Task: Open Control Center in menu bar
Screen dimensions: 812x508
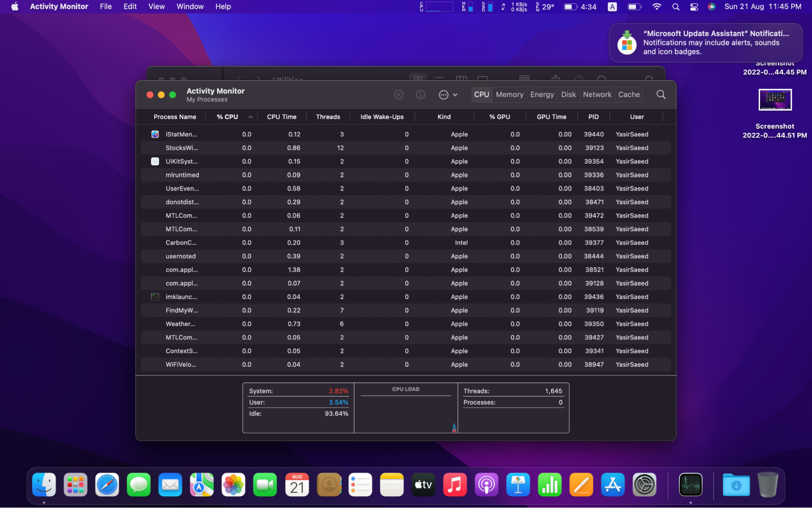Action: tap(694, 7)
